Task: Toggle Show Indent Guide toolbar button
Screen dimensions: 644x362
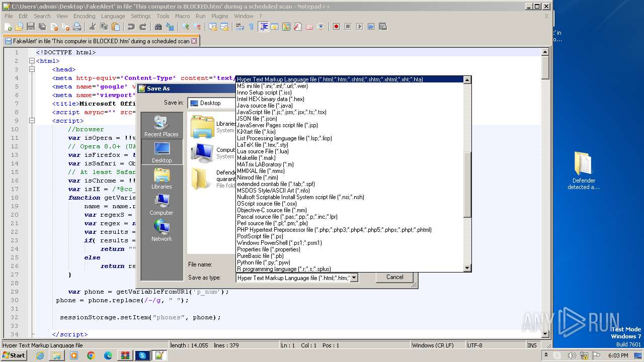Action: tap(263, 27)
